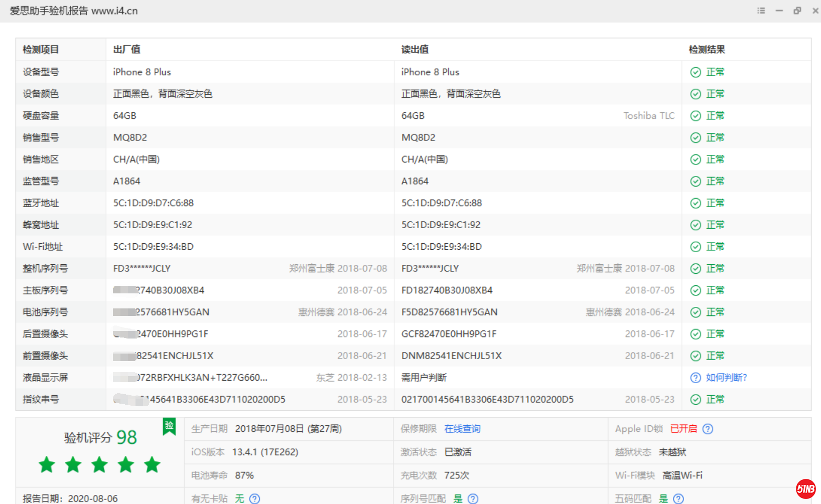Open 在线查询 warranty link
821x504 pixels.
pos(462,429)
